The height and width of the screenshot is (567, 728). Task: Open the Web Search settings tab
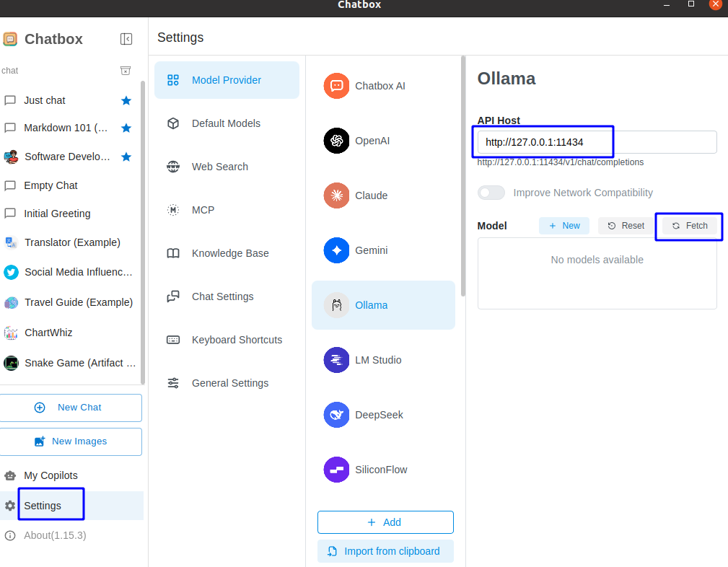(x=227, y=167)
